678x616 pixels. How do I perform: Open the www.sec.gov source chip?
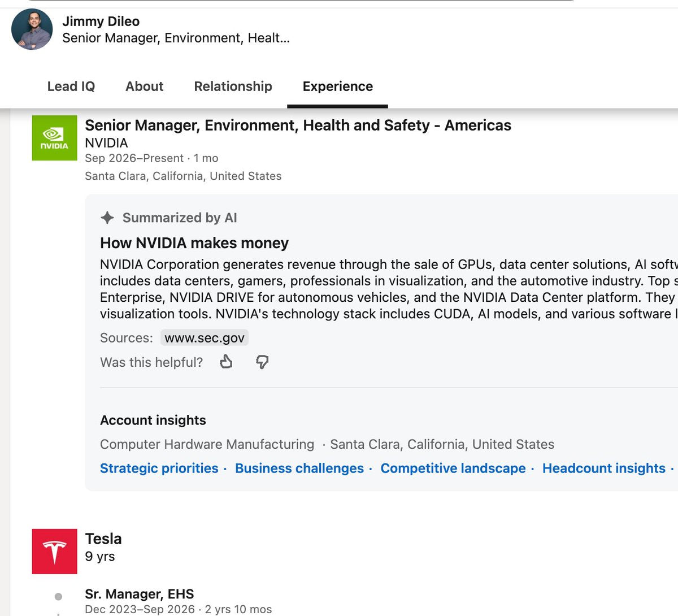205,338
